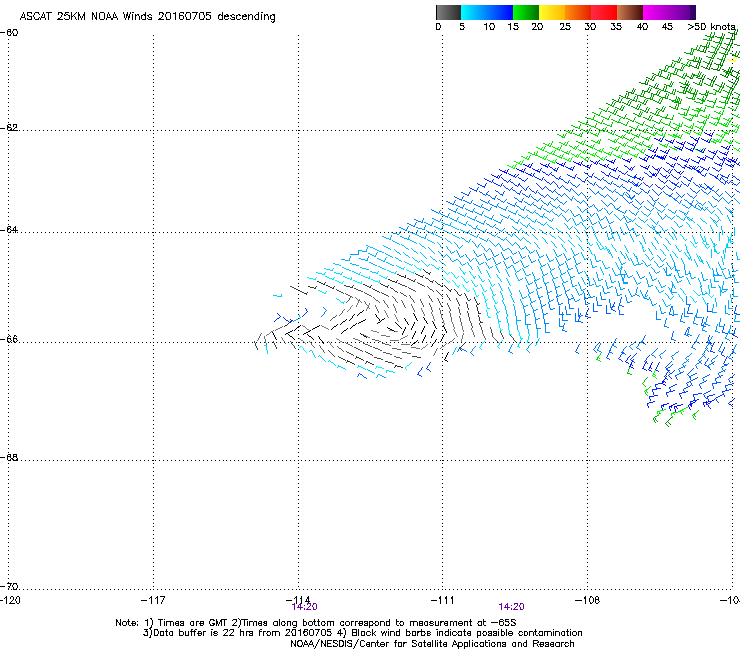Click the brown 35-40 knots color segment

(630, 12)
